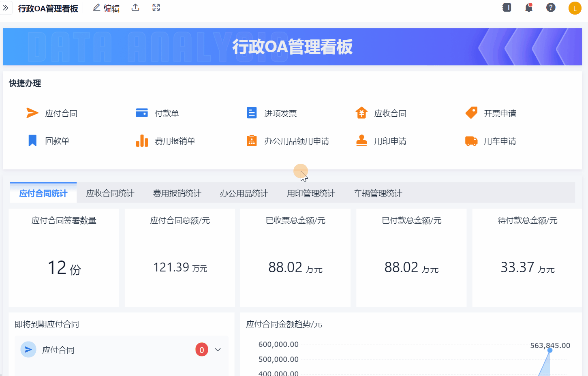Click the 应付合同 paper plane icon
Viewport: 588px width, 376px height.
pyautogui.click(x=32, y=113)
